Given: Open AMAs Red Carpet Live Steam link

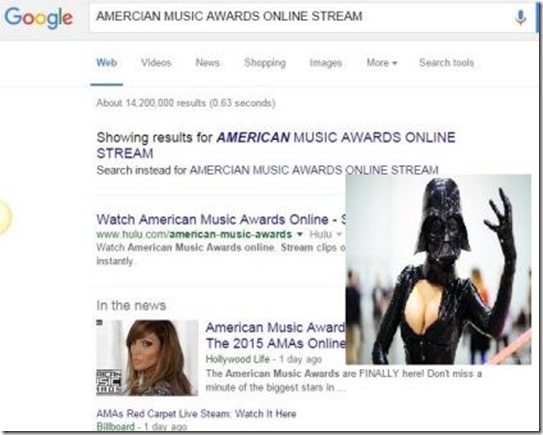Looking at the screenshot, I should [x=196, y=414].
